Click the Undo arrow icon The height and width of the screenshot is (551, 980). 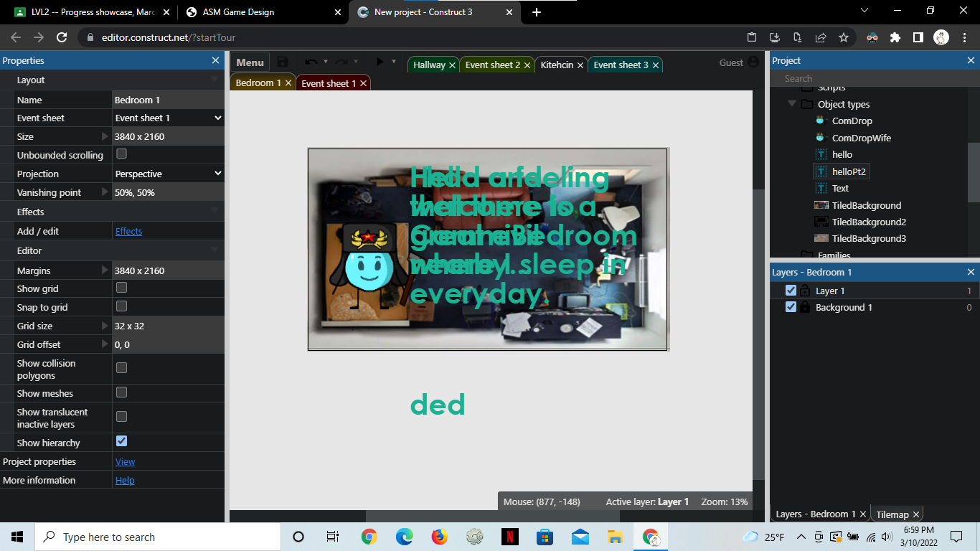point(311,62)
